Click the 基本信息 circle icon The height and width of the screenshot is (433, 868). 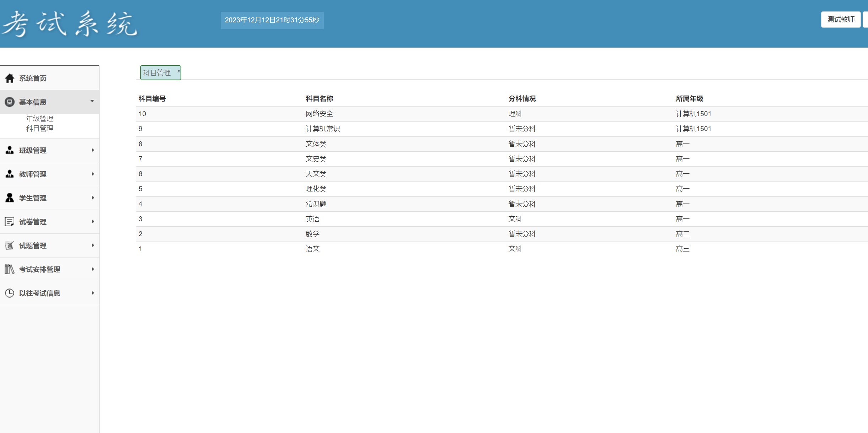pyautogui.click(x=10, y=102)
